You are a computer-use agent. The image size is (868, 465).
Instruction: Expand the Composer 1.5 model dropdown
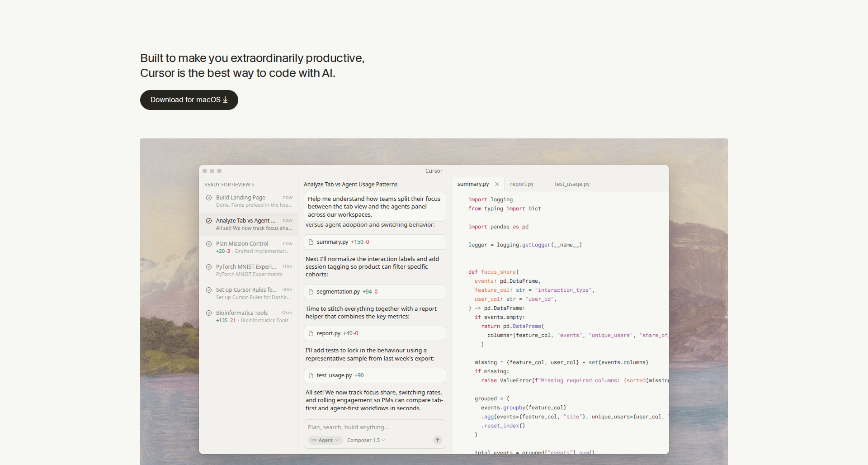point(366,440)
